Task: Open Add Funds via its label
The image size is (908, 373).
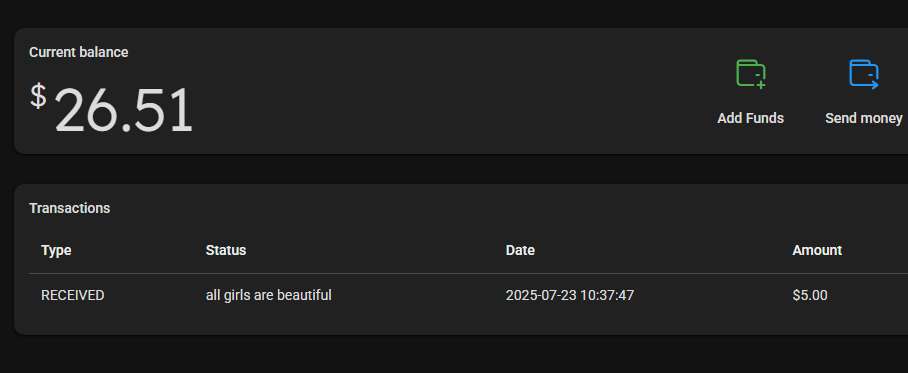Action: [x=750, y=118]
